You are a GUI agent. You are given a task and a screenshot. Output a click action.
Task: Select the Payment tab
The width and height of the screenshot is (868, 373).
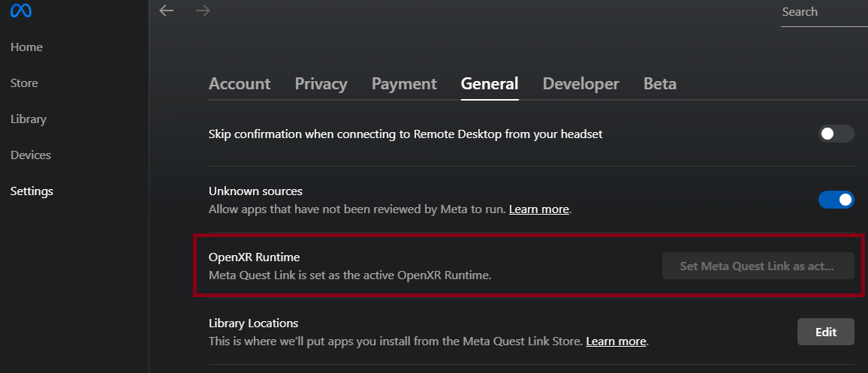click(x=404, y=84)
